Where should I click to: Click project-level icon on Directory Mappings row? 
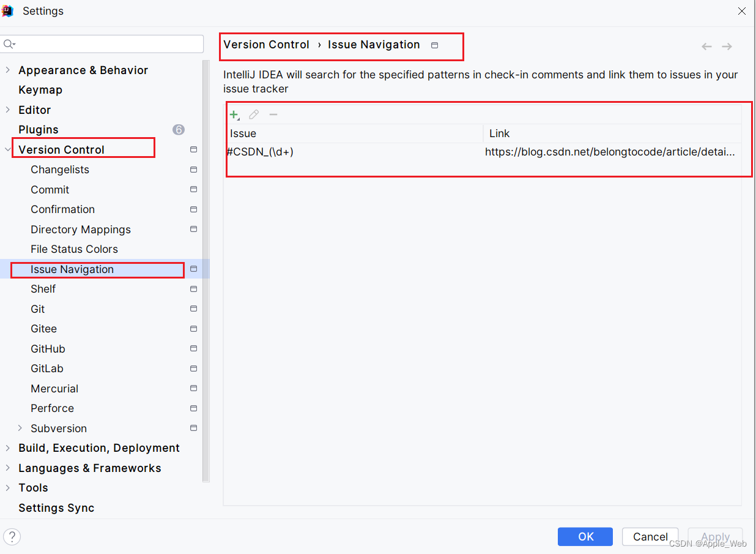194,229
